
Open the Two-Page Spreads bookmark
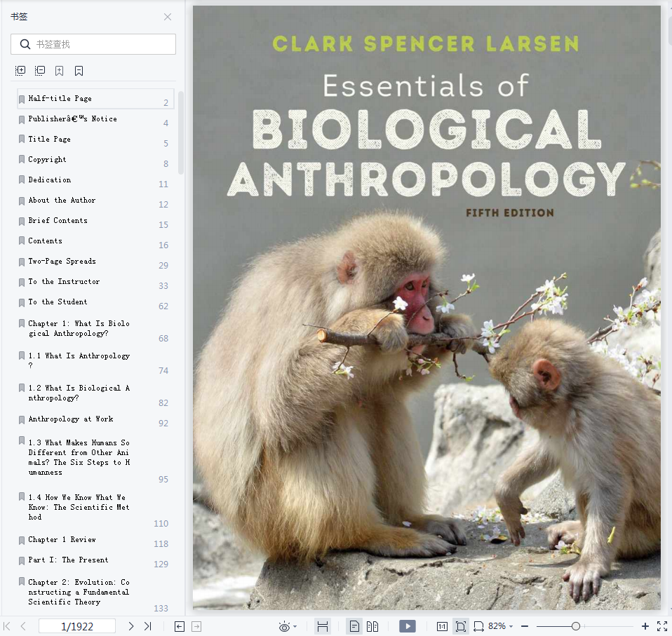tap(95, 262)
